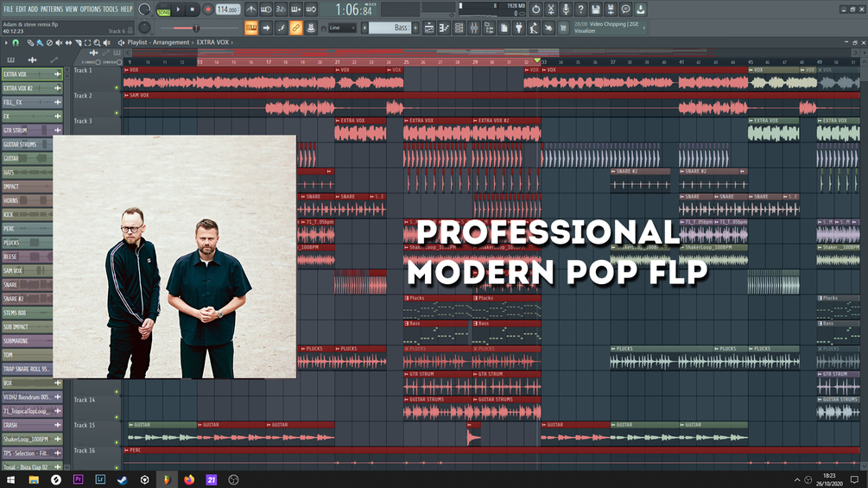This screenshot has height=488, width=868.
Task: Stop playback with the stop button
Action: point(192,10)
